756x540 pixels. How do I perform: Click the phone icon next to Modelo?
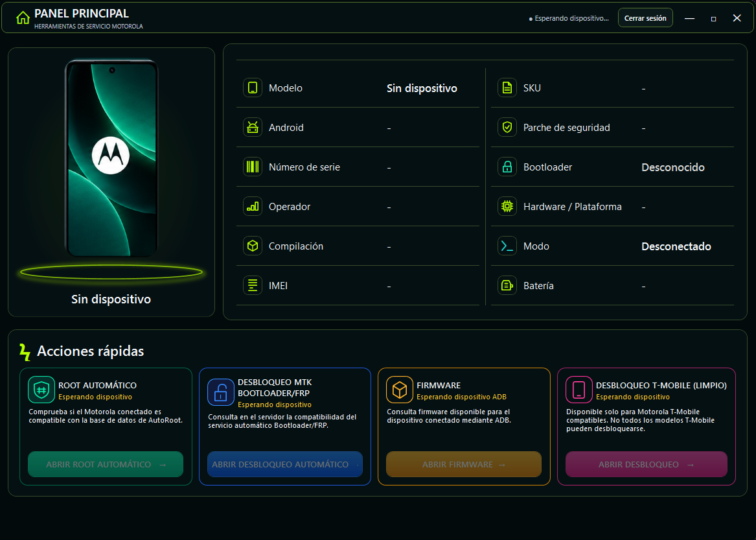tap(253, 88)
